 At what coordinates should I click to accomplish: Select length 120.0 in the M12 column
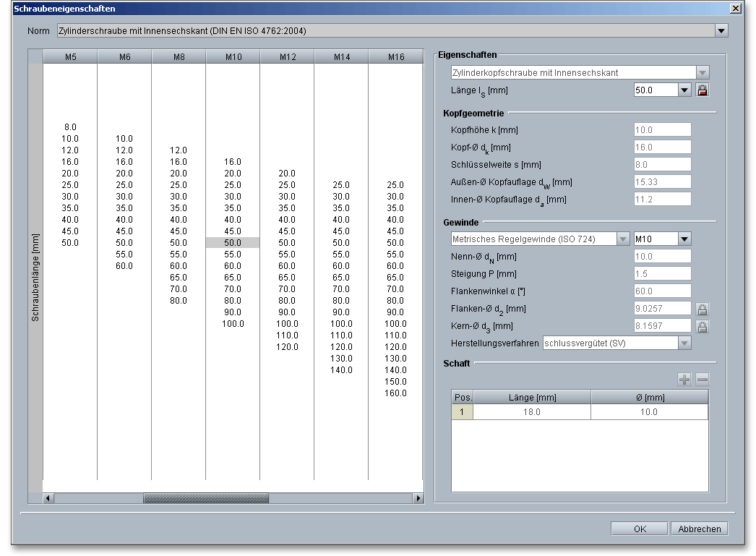click(287, 347)
